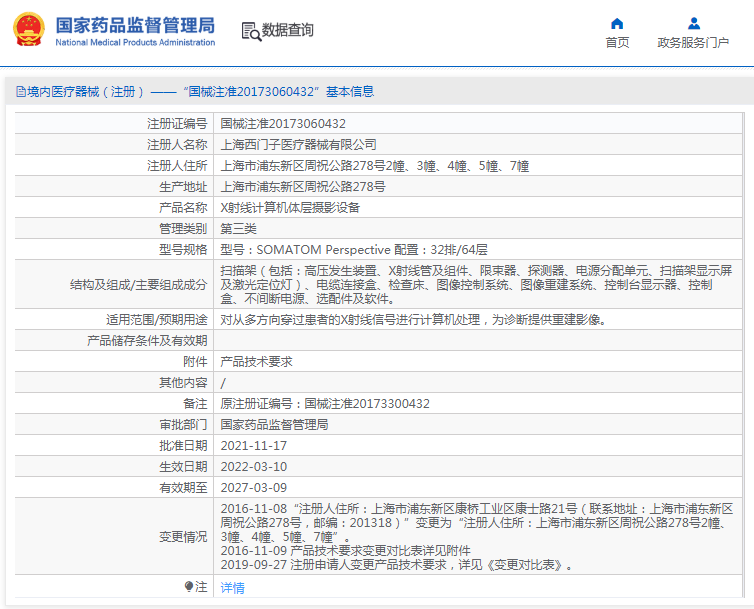Click the 产品储存条件及有效期 label
Image resolution: width=754 pixels, height=609 pixels.
point(147,341)
